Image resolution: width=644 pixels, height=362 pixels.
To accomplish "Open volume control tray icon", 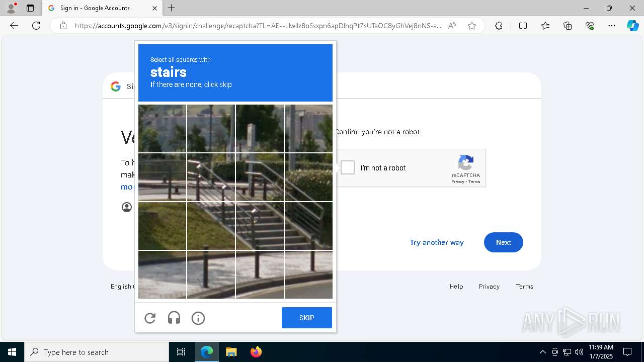I will click(579, 352).
